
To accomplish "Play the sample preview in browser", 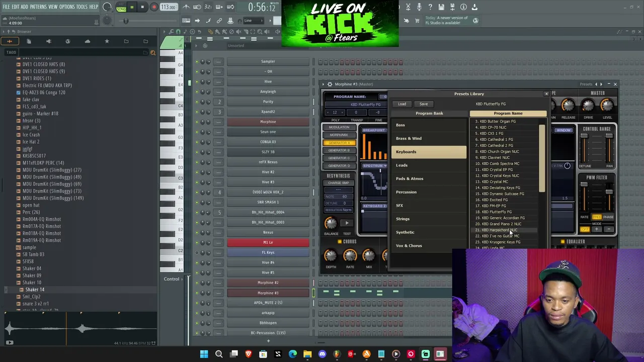I will 9,342.
